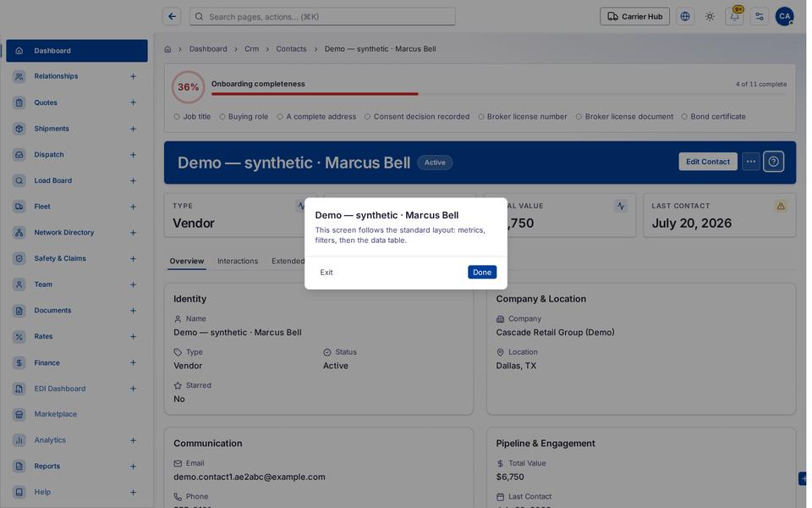This screenshot has width=812, height=508.
Task: Toggle the Job title checklist item
Action: click(x=192, y=117)
